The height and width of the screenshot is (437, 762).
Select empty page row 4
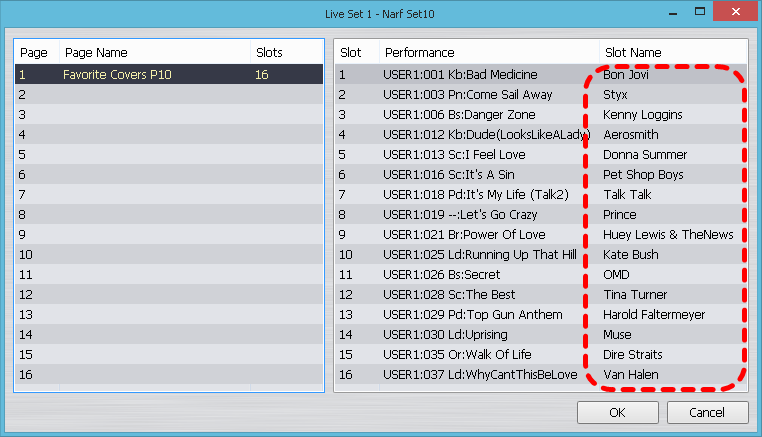click(169, 134)
